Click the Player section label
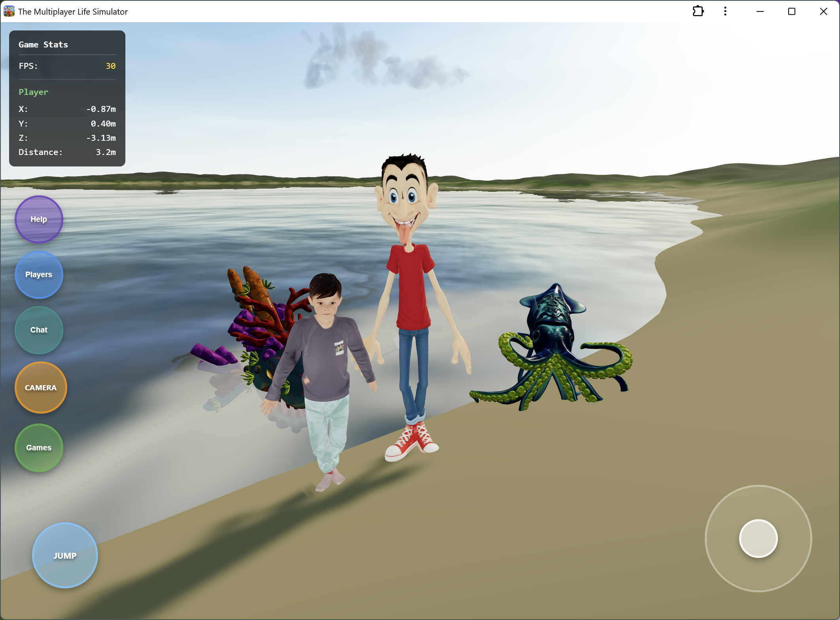 34,92
